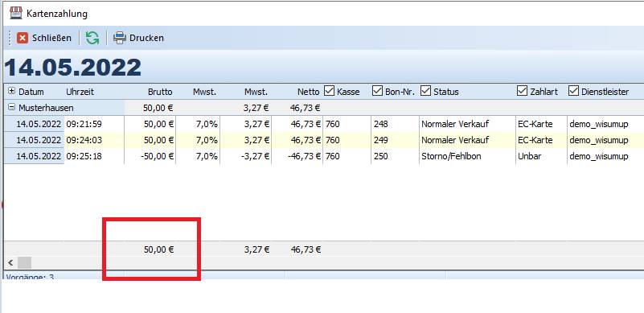Sort by the Brutto column header

click(160, 92)
